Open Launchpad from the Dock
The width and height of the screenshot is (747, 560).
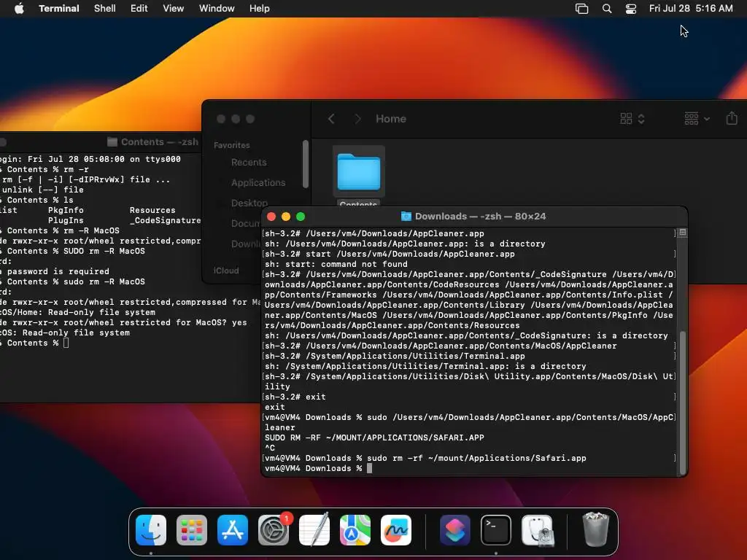192,530
